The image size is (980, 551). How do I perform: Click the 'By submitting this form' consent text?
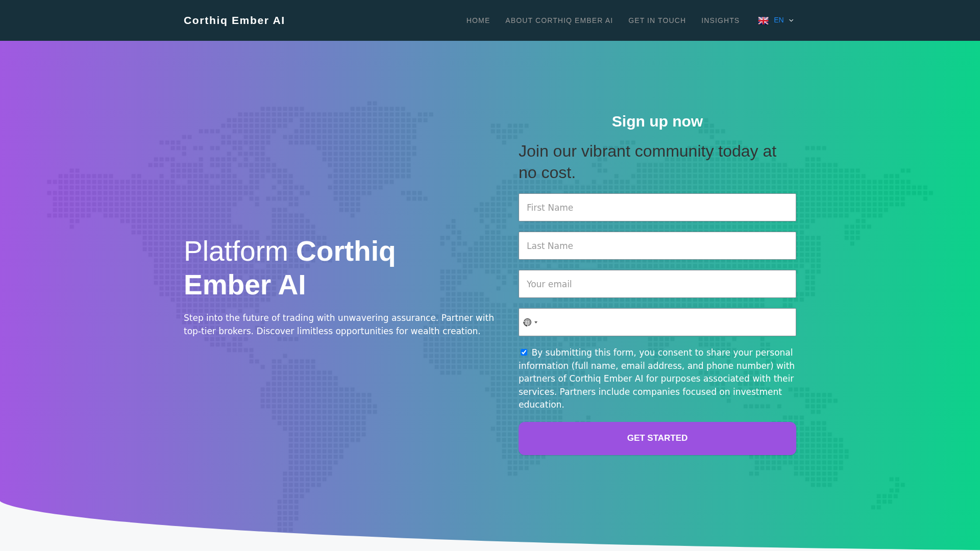(657, 379)
